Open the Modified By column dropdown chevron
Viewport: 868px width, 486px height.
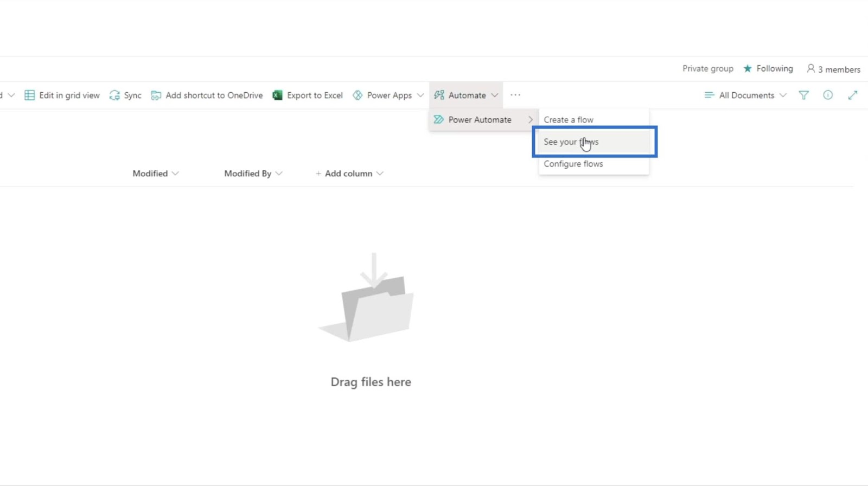pyautogui.click(x=279, y=174)
